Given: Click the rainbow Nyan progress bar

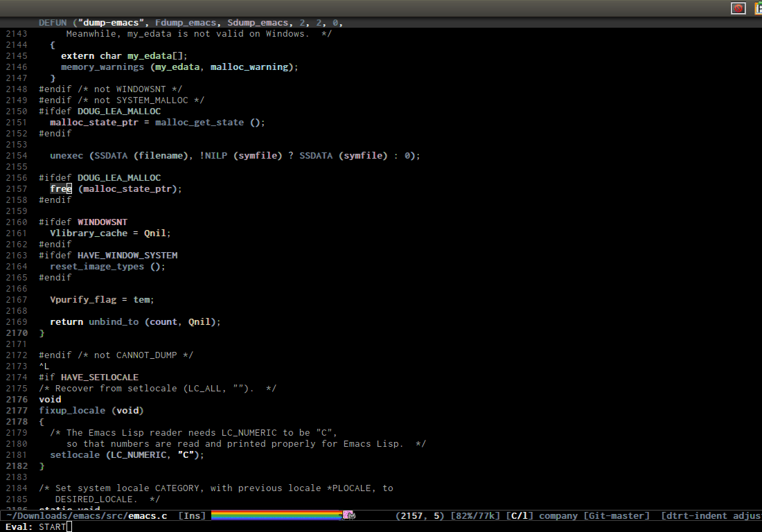Looking at the screenshot, I should tap(276, 515).
